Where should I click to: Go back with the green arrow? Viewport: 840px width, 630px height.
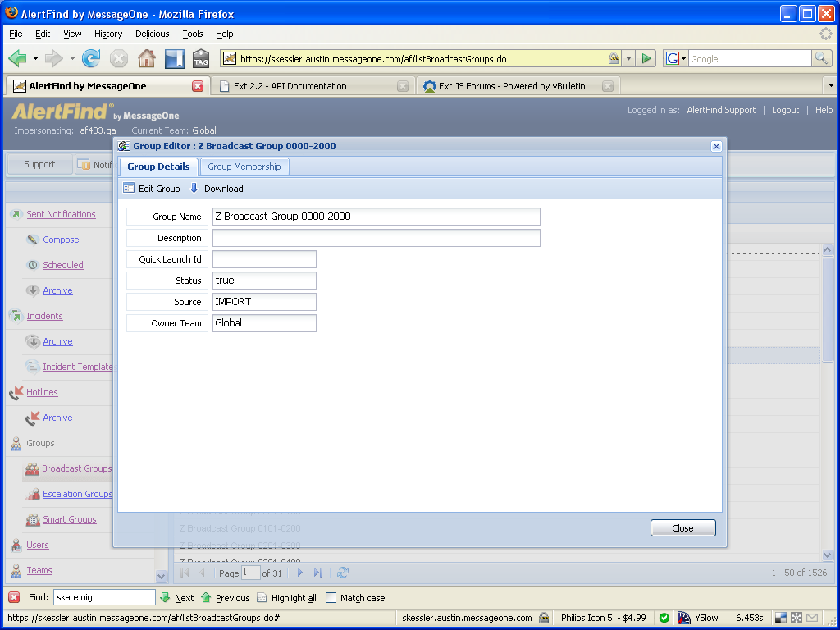pos(18,58)
